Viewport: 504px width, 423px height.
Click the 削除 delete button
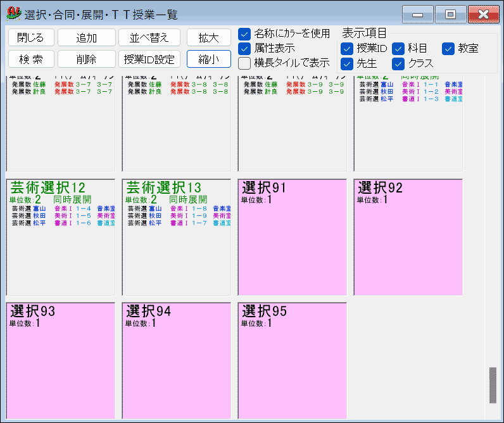(87, 59)
